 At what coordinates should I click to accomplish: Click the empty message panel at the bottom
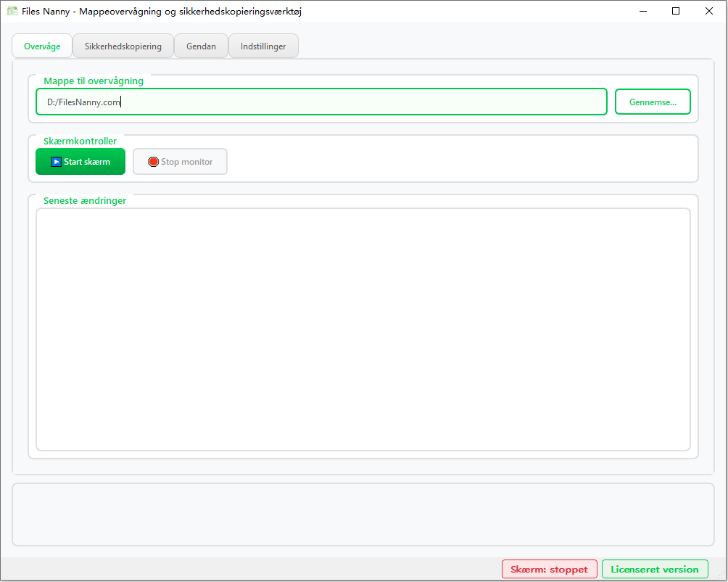[363, 514]
